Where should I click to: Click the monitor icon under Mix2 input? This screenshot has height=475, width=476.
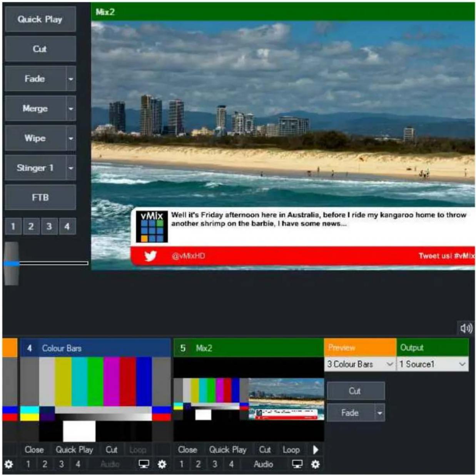point(297,464)
